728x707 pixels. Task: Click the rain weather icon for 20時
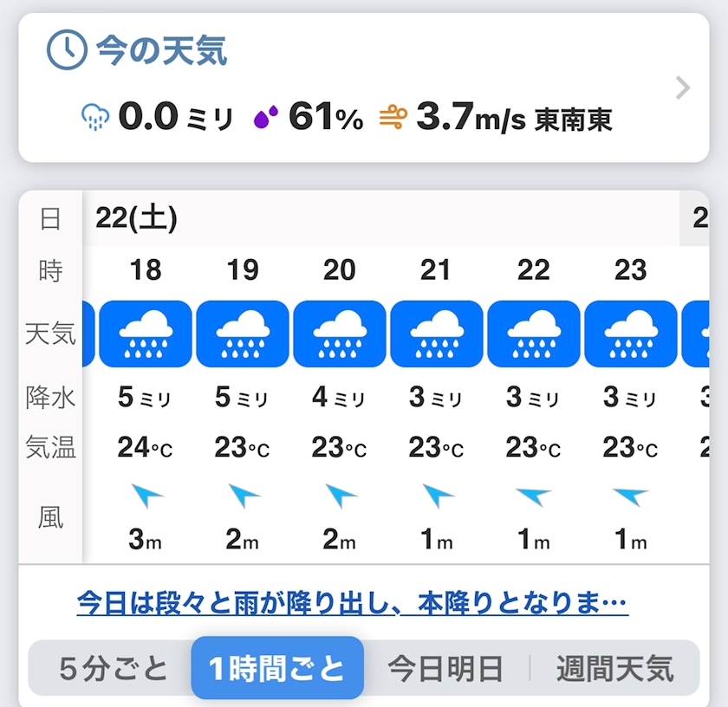[340, 334]
